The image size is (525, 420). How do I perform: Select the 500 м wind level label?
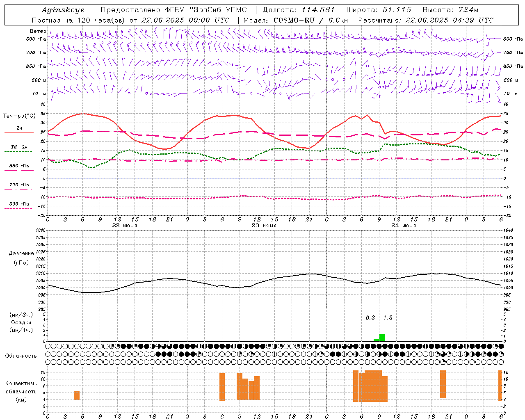coord(39,80)
